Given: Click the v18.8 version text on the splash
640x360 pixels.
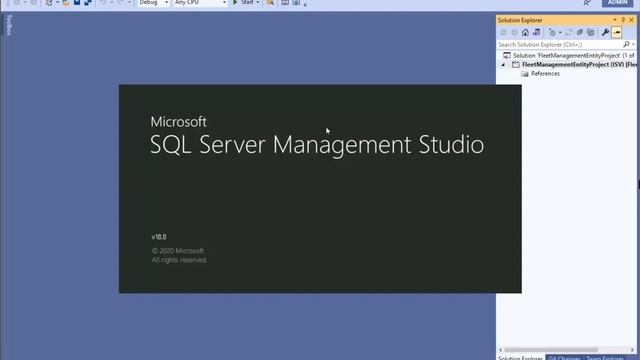Looking at the screenshot, I should [x=159, y=237].
